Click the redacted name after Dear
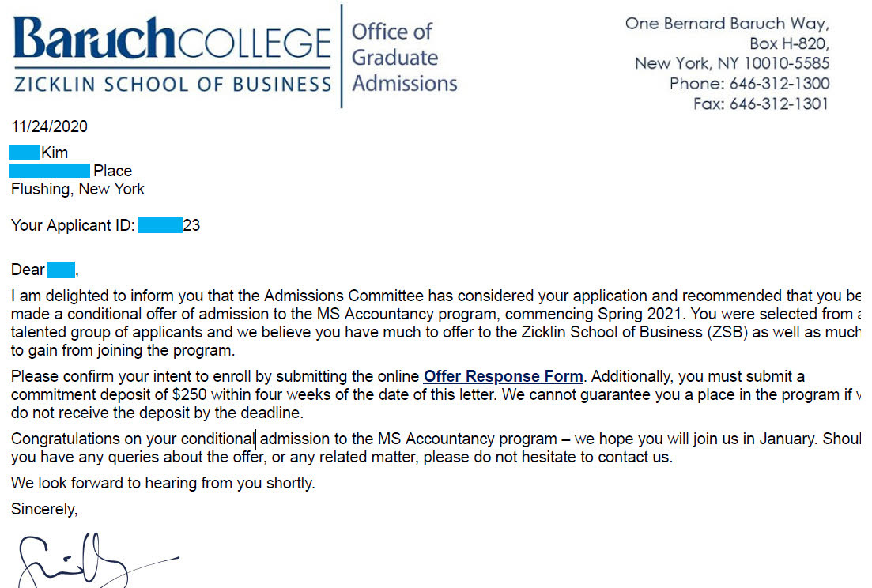The height and width of the screenshot is (588, 872). 61,270
